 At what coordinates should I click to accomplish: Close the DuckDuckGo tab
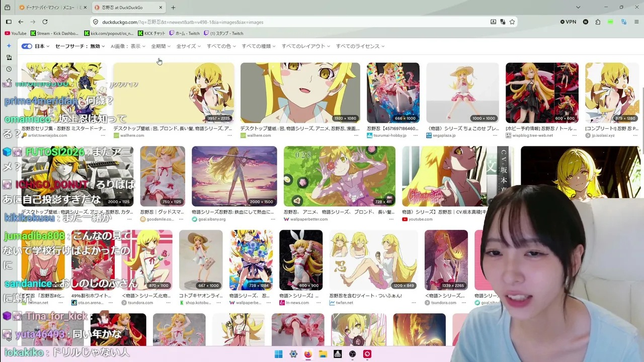click(160, 8)
